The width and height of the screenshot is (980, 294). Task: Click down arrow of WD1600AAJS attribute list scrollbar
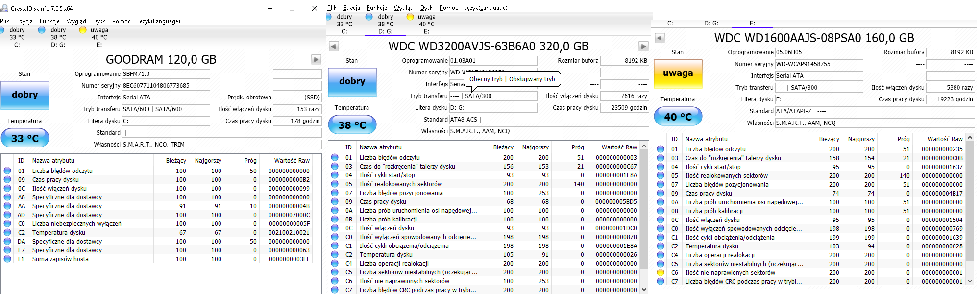970,281
